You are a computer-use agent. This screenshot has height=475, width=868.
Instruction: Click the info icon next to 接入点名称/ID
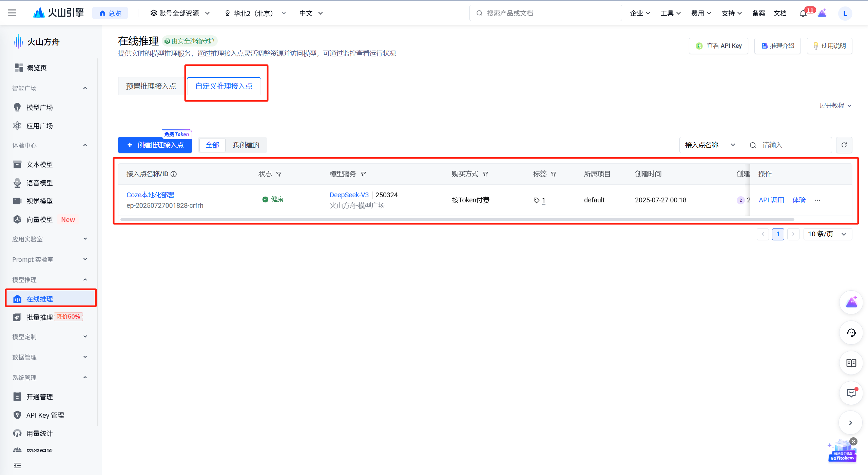pos(174,174)
